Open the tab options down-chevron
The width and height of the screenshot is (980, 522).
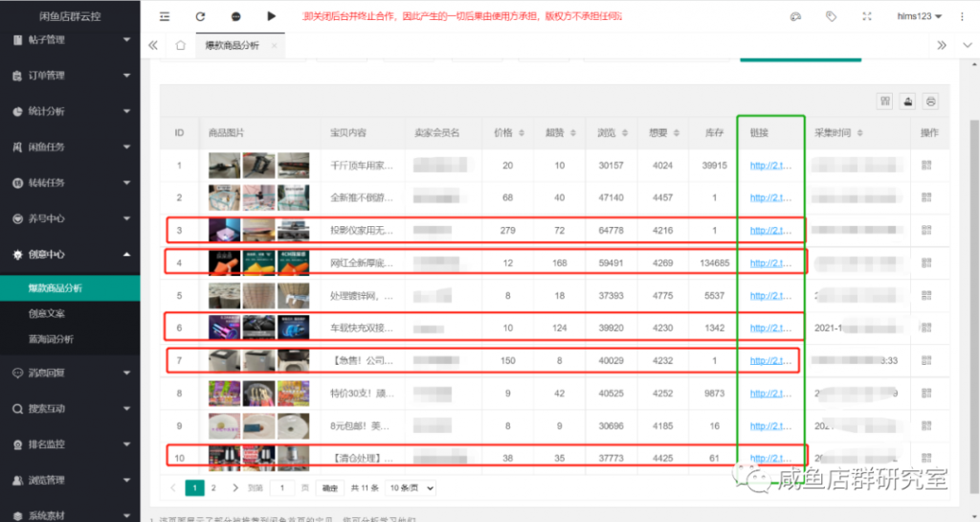(x=967, y=45)
